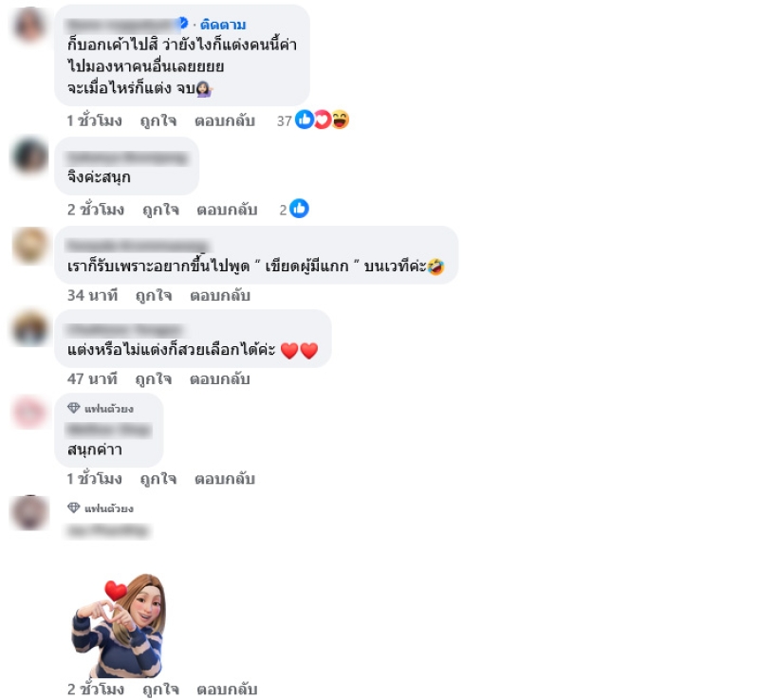Open profile picture of แต่งหรือไม่แต่ง commenter
This screenshot has width=759, height=700.
(30, 328)
